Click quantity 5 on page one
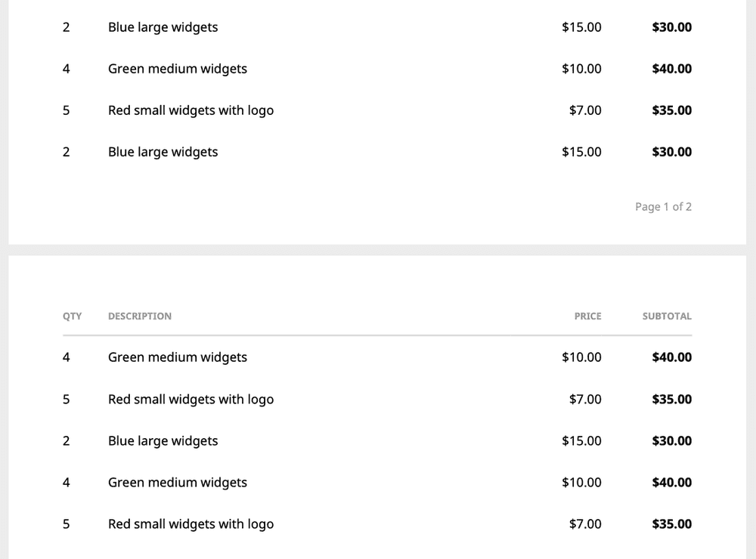Image resolution: width=756 pixels, height=559 pixels. (x=66, y=110)
